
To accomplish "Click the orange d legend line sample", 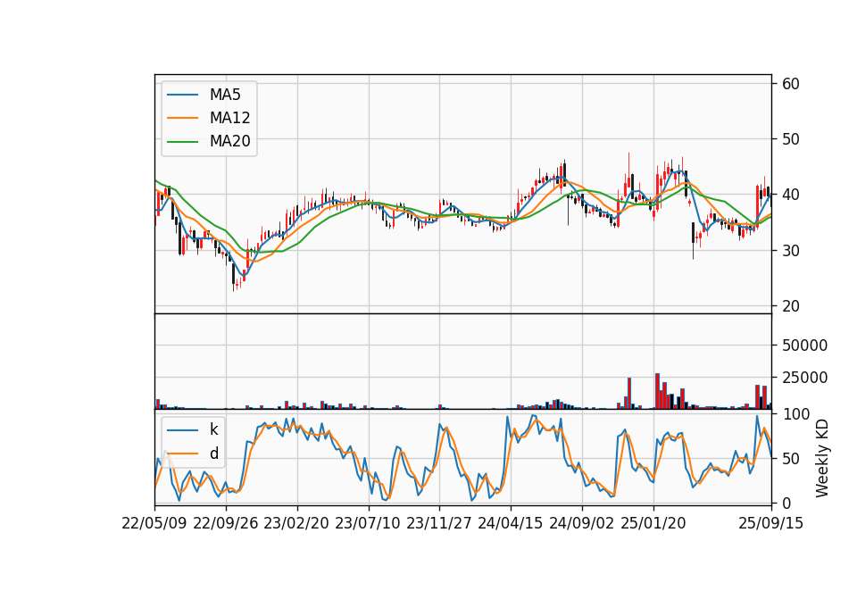I will coord(182,454).
